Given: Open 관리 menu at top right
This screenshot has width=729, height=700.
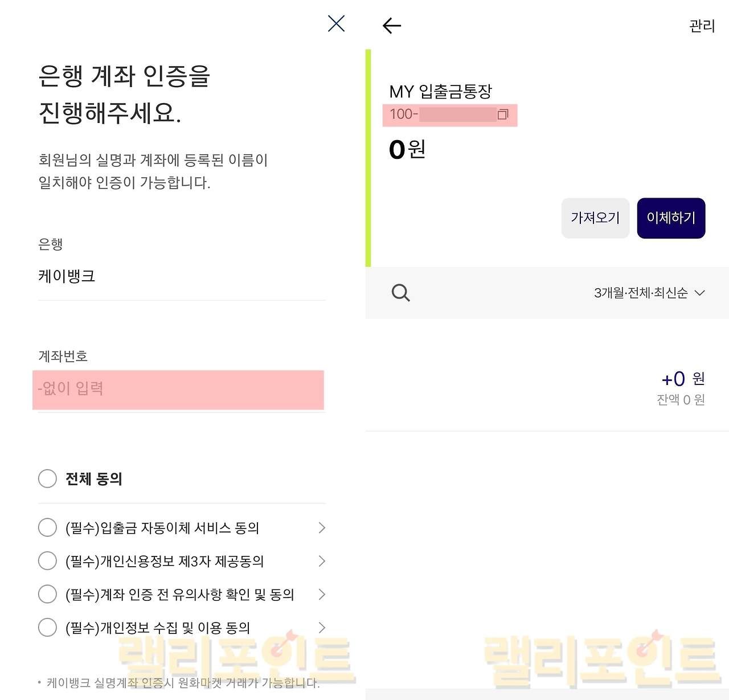Looking at the screenshot, I should pos(701,26).
